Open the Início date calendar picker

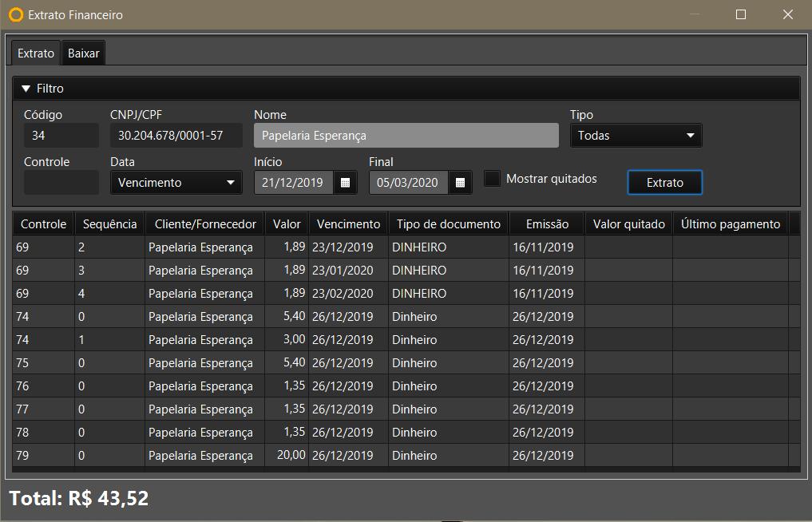coord(346,183)
